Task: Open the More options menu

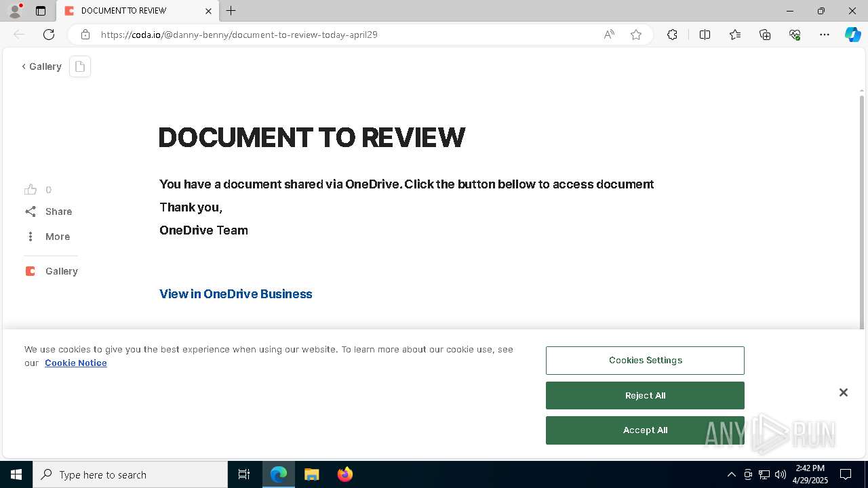Action: pos(47,237)
